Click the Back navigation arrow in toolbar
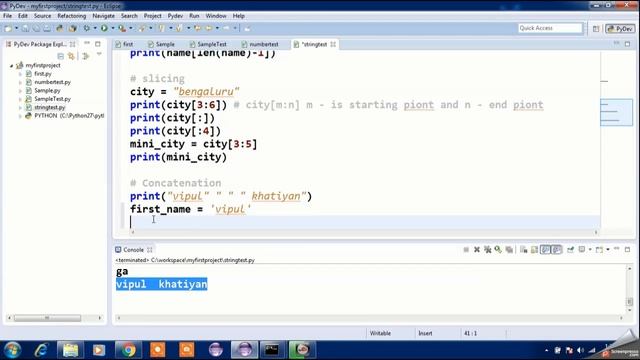 coord(209,28)
